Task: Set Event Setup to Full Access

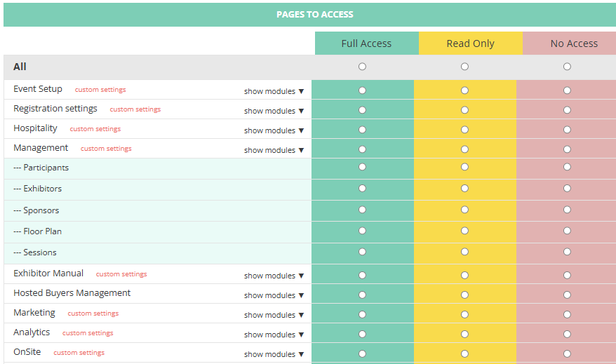Action: pyautogui.click(x=362, y=90)
